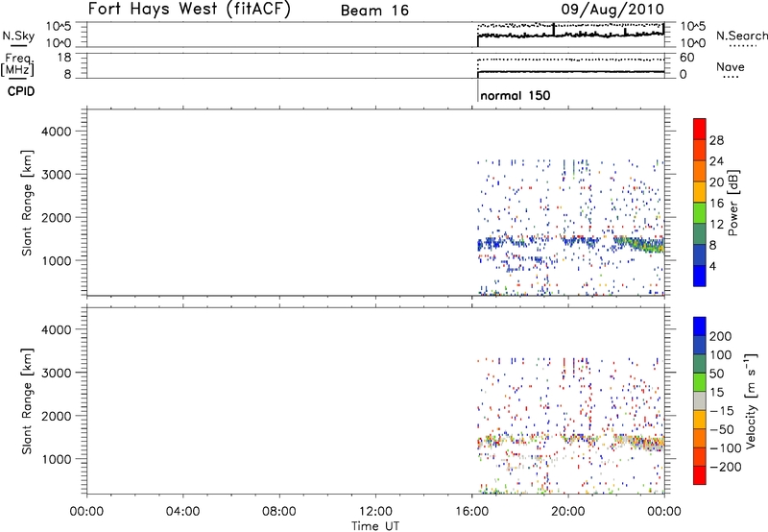
Task: Click the "04:00" time tick label
Action: click(182, 512)
